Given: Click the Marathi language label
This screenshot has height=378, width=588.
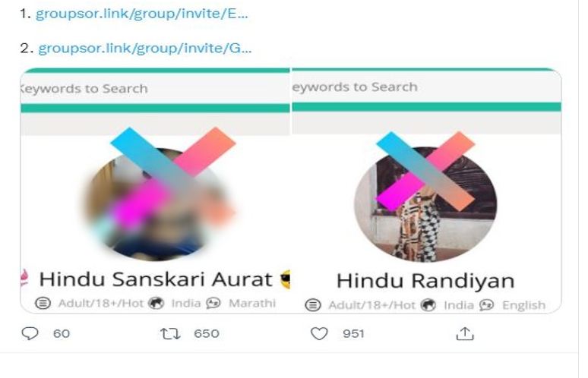Looking at the screenshot, I should pyautogui.click(x=252, y=303).
